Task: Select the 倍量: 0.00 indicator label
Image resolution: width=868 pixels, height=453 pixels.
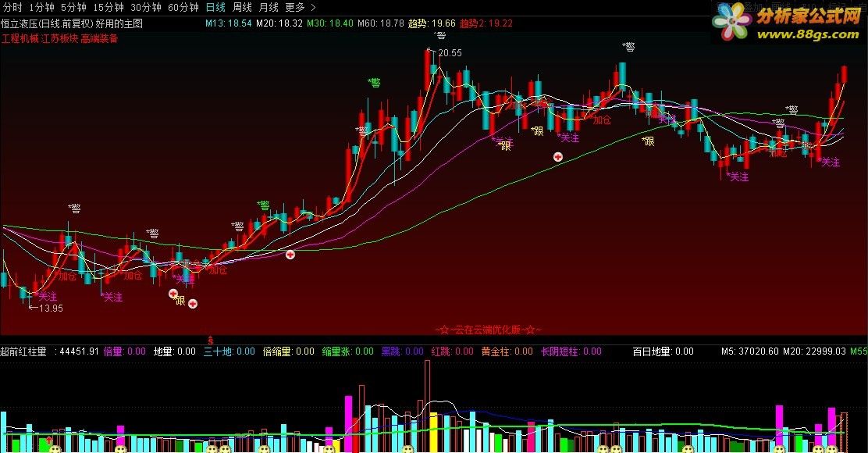Action: point(125,351)
